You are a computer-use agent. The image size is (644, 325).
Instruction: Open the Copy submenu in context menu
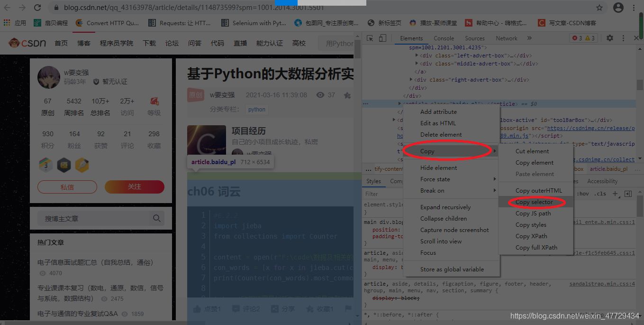tap(452, 151)
